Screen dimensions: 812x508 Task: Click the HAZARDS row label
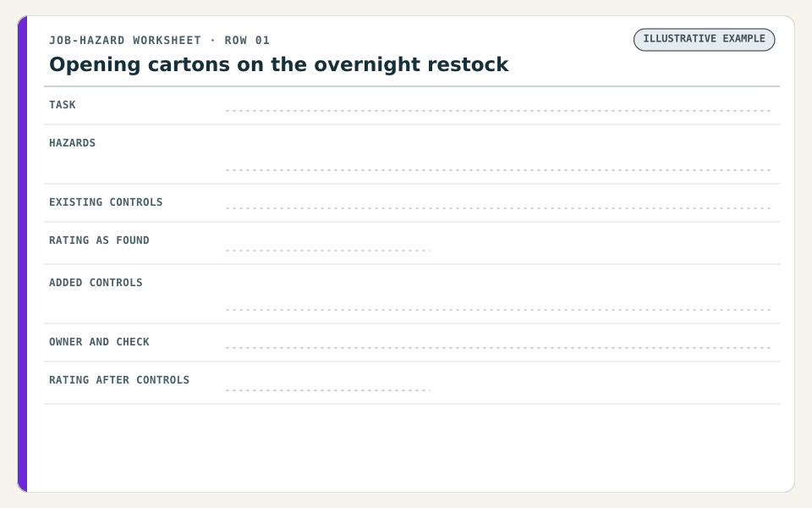(x=72, y=143)
